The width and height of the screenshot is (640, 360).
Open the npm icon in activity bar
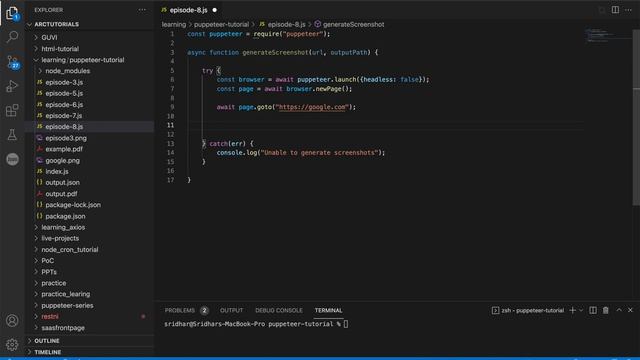(x=12, y=159)
